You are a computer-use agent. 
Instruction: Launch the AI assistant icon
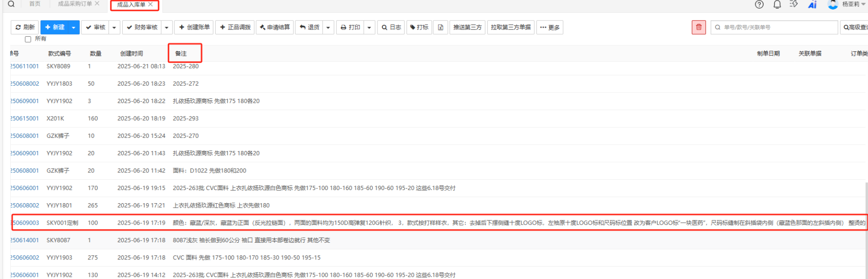[x=812, y=5]
